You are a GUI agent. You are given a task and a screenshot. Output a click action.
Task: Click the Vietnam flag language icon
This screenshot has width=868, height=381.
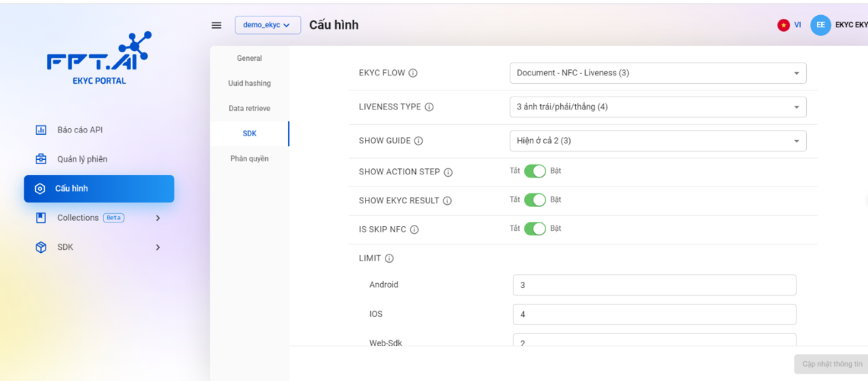[783, 26]
